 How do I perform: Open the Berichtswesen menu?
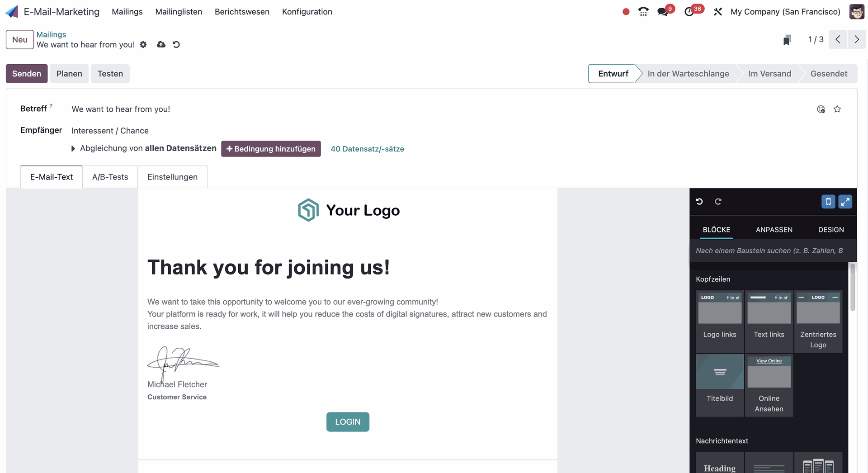[x=242, y=12]
